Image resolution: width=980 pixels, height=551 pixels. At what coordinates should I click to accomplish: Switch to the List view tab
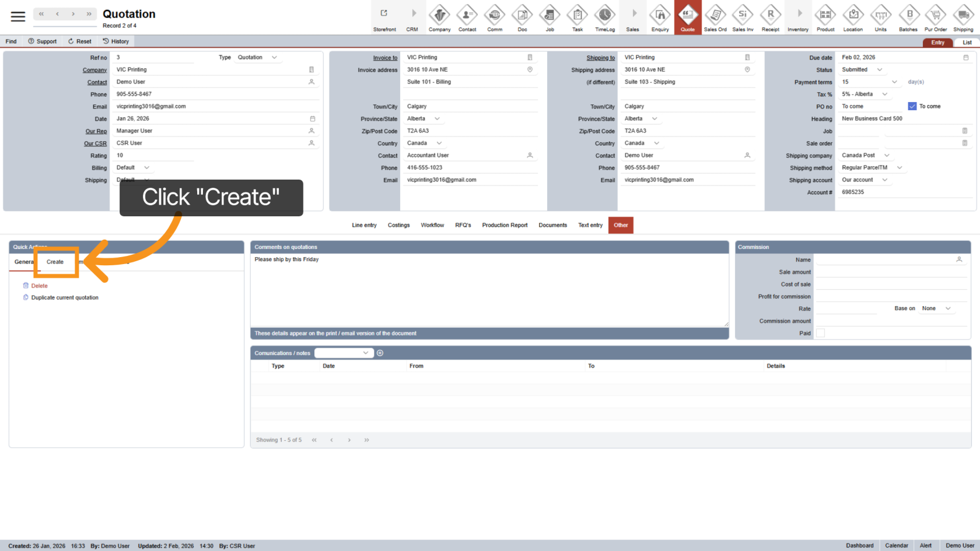(x=967, y=43)
